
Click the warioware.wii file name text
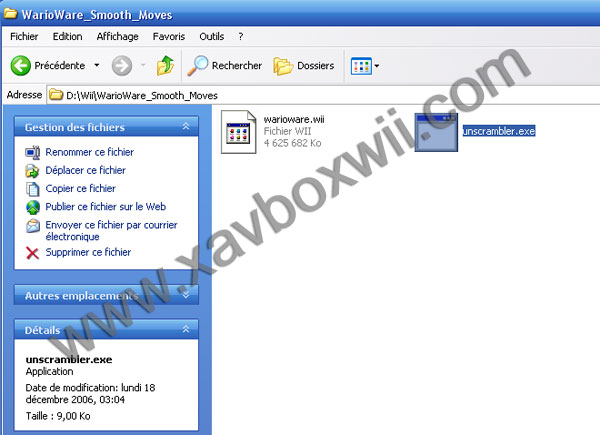point(294,119)
